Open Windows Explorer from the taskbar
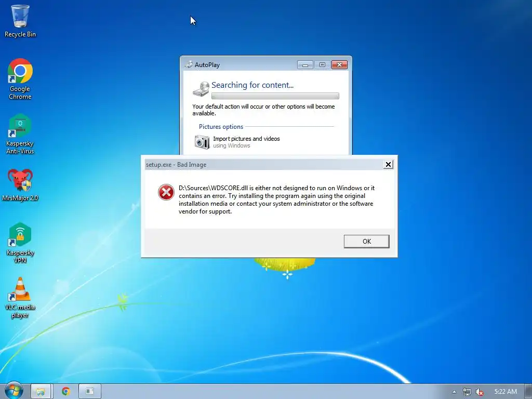This screenshot has height=399, width=532. coord(41,391)
